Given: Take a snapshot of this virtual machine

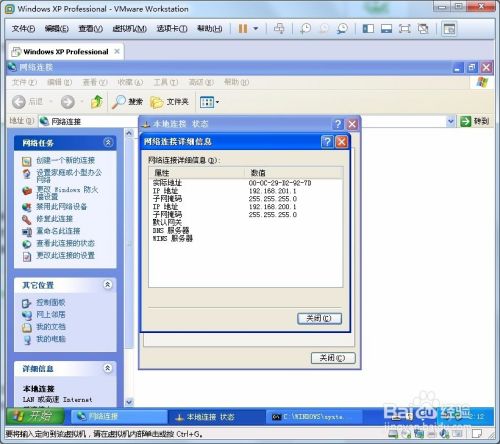Looking at the screenshot, I should (305, 29).
